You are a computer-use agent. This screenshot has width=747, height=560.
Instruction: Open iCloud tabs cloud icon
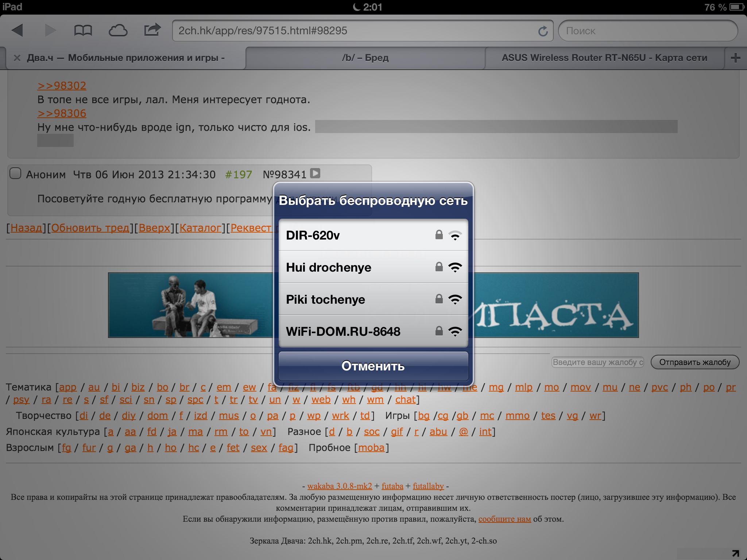tap(118, 31)
